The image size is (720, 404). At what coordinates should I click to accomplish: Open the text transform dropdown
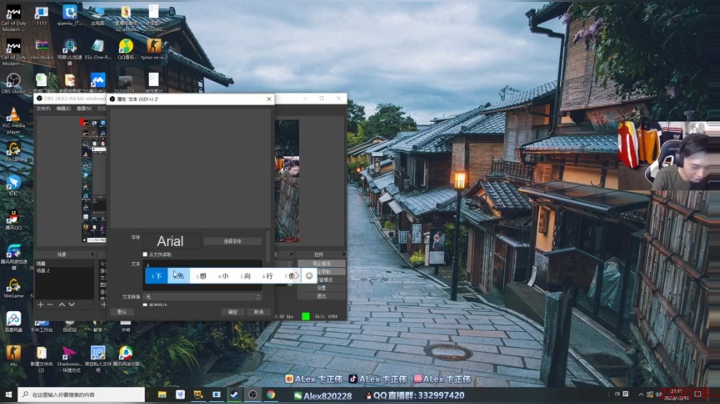pyautogui.click(x=202, y=297)
